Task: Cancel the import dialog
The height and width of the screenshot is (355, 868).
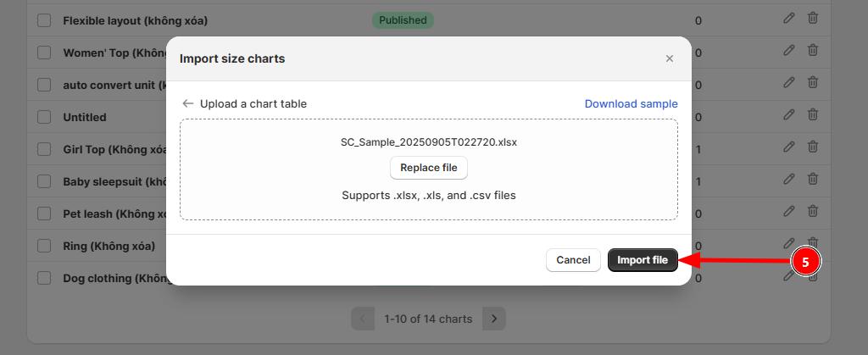Action: coord(573,260)
